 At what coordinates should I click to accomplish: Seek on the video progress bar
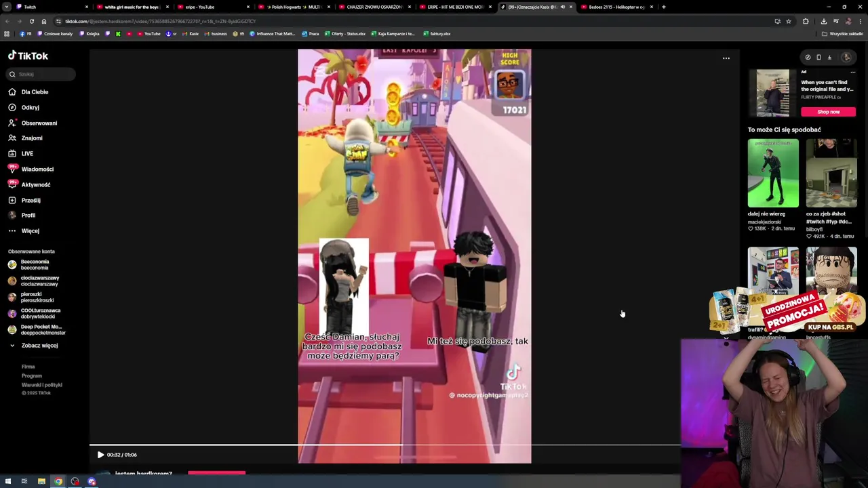tap(384, 445)
